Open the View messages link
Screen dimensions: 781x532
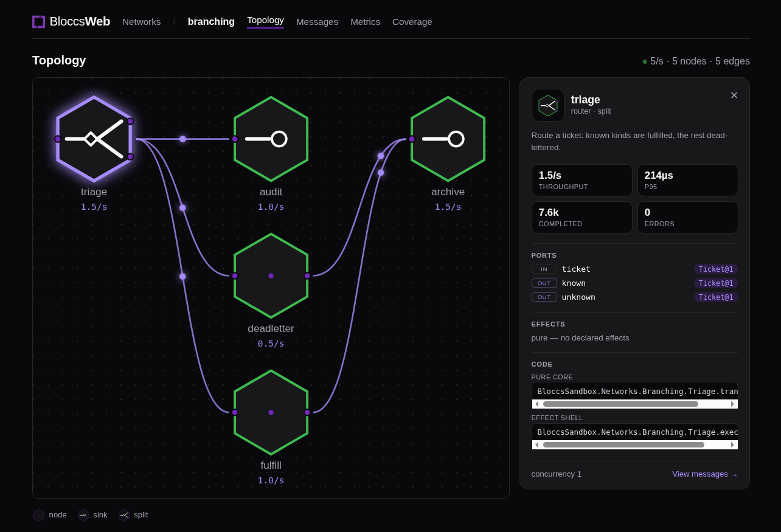click(705, 474)
